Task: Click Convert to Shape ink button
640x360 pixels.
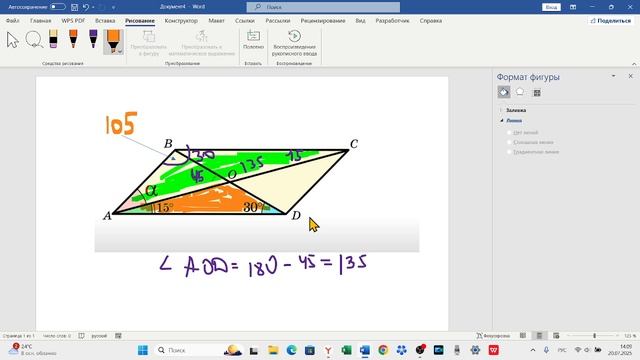Action: tap(148, 43)
